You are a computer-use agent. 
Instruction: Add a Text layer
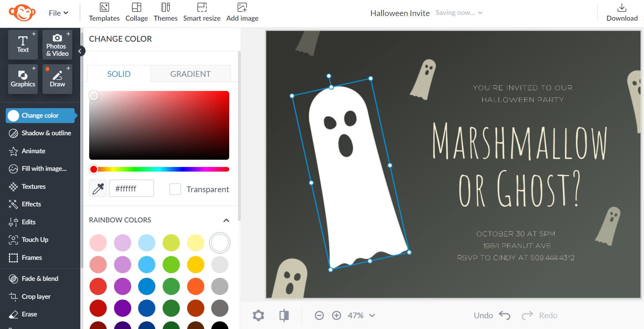coord(23,44)
